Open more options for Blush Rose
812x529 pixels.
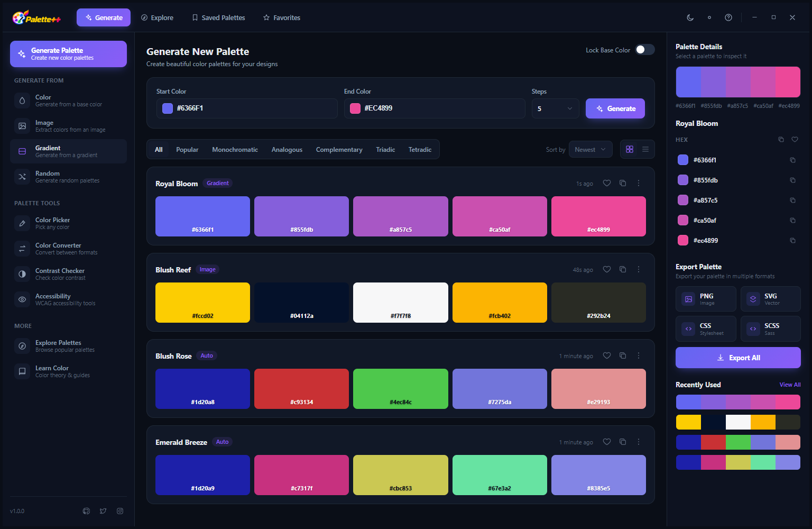(639, 355)
